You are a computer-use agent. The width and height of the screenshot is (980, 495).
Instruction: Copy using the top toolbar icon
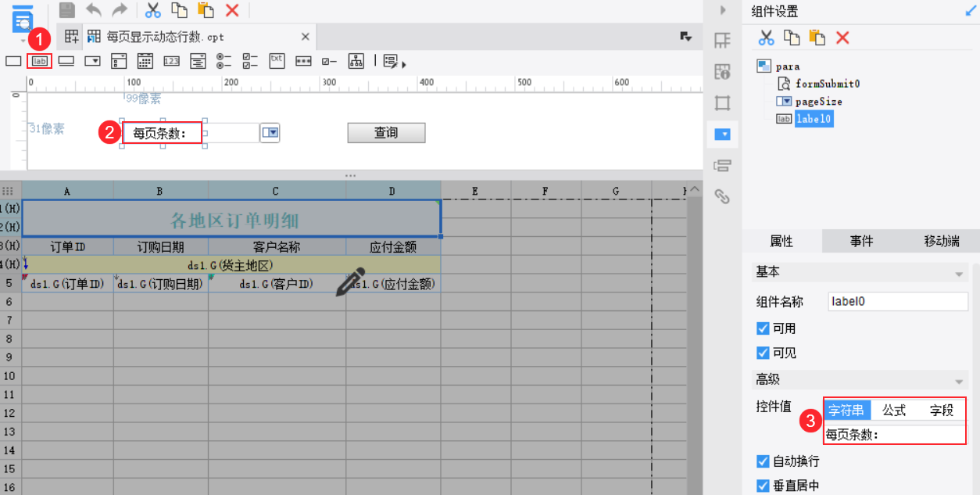(180, 10)
